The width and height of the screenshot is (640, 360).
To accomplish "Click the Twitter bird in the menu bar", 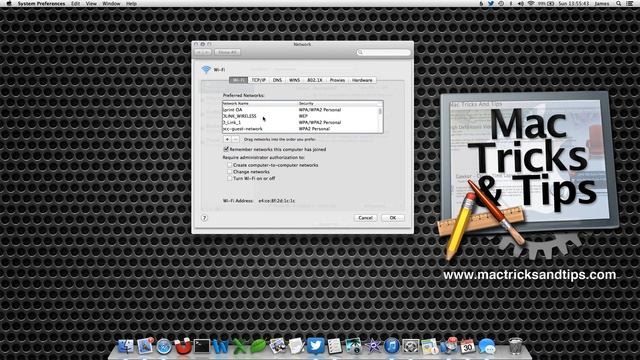I will [x=491, y=3].
